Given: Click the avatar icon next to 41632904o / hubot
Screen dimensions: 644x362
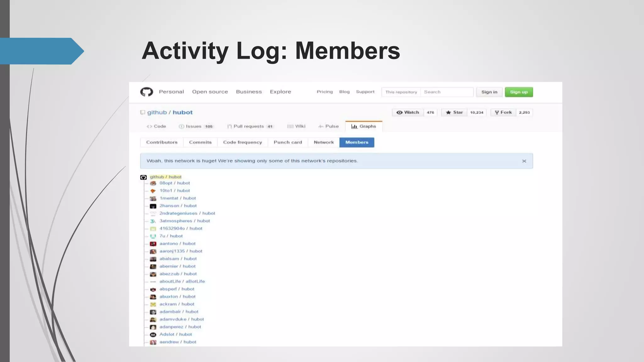Looking at the screenshot, I should 153,229.
